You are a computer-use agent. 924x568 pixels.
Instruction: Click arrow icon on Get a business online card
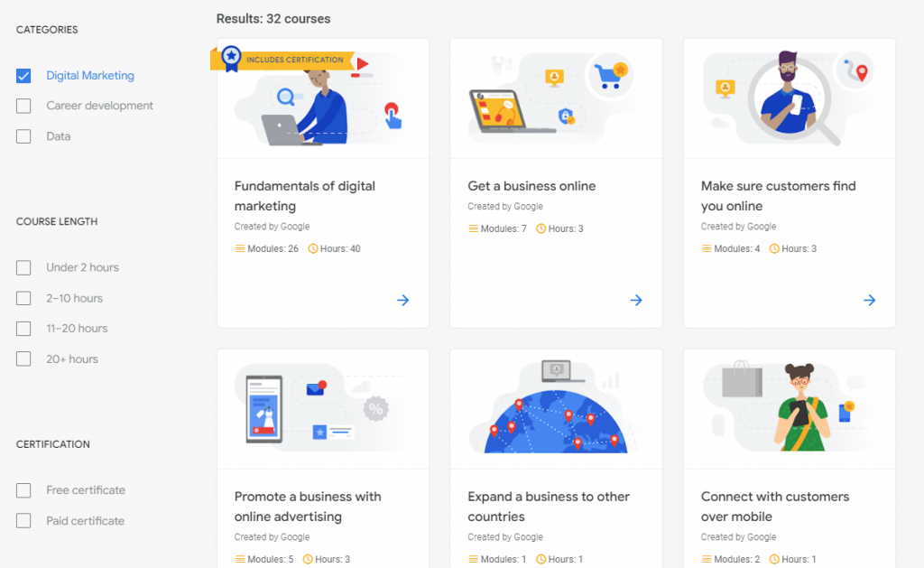pyautogui.click(x=636, y=300)
